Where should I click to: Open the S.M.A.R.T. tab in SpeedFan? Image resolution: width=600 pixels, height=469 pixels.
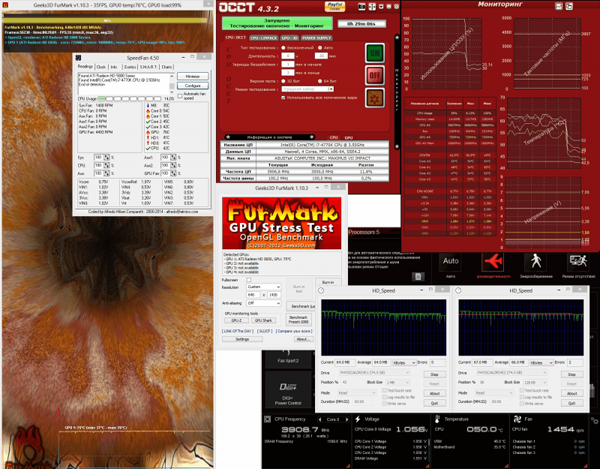(x=148, y=67)
